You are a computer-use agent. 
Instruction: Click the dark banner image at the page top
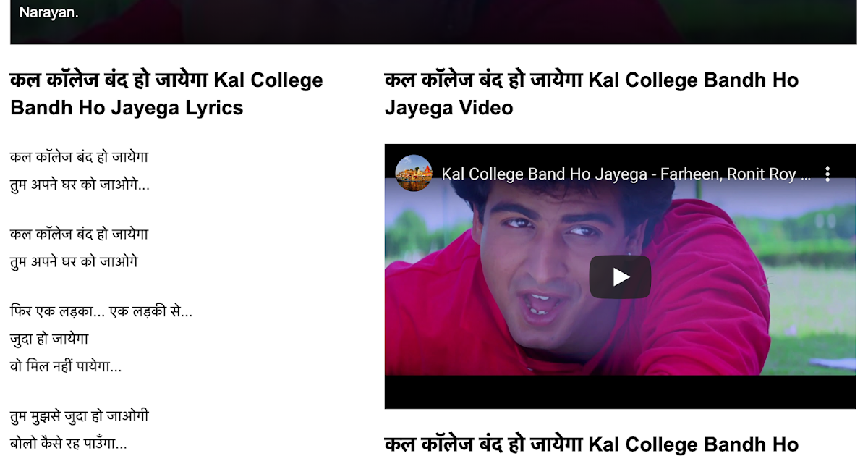[x=433, y=22]
